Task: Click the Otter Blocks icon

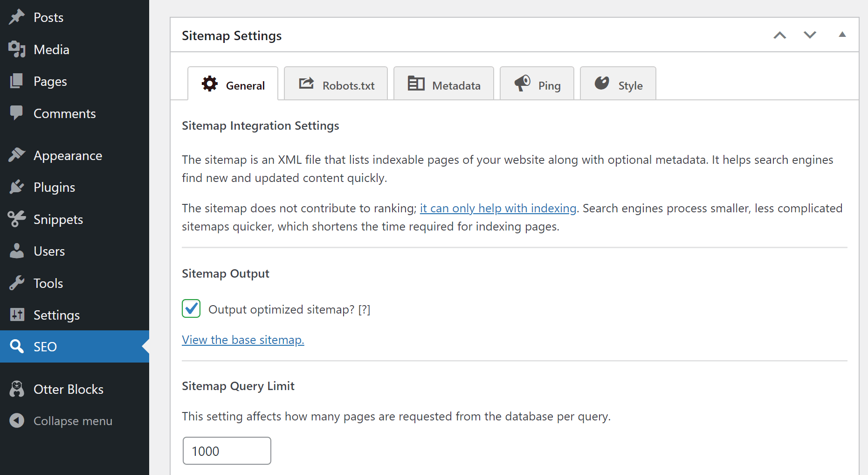Action: 17,389
